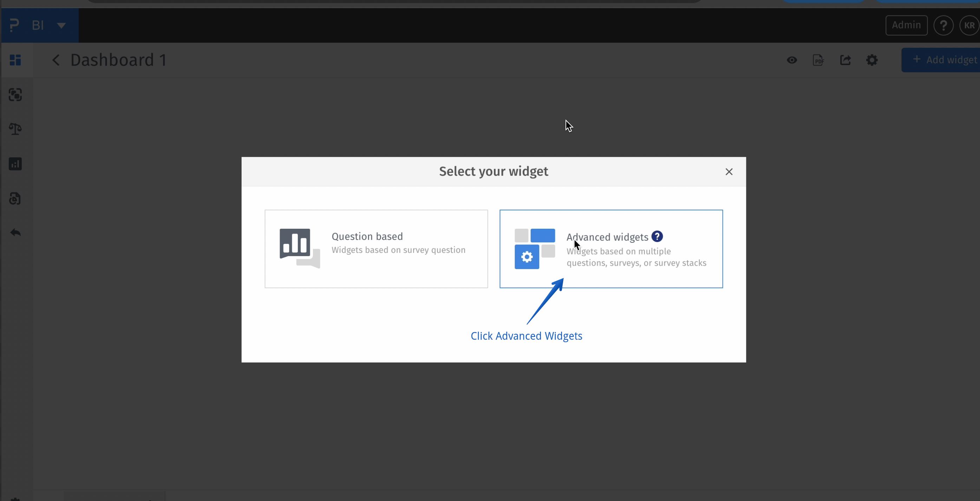Screen dimensions: 980x501
Task: Click the Admin menu item
Action: click(906, 25)
